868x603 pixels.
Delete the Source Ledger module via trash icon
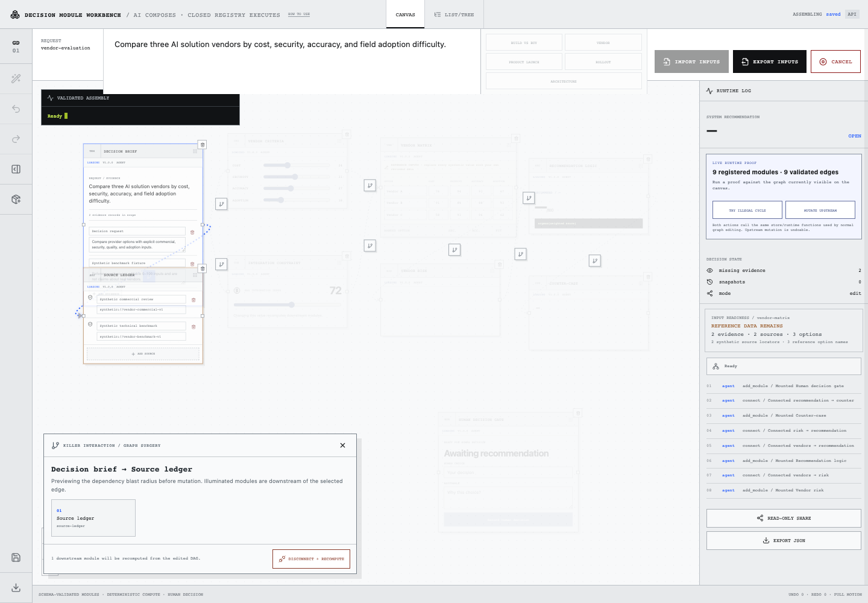(203, 268)
